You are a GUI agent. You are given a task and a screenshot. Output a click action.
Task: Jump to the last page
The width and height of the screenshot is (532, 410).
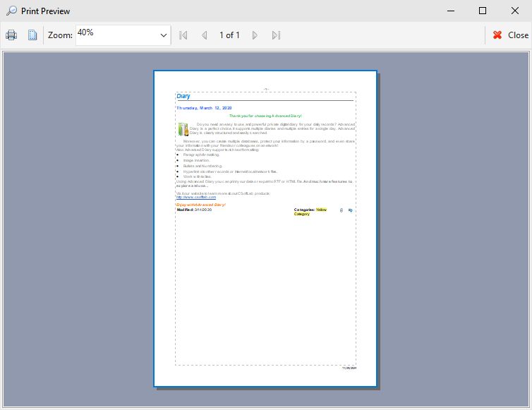pos(276,35)
